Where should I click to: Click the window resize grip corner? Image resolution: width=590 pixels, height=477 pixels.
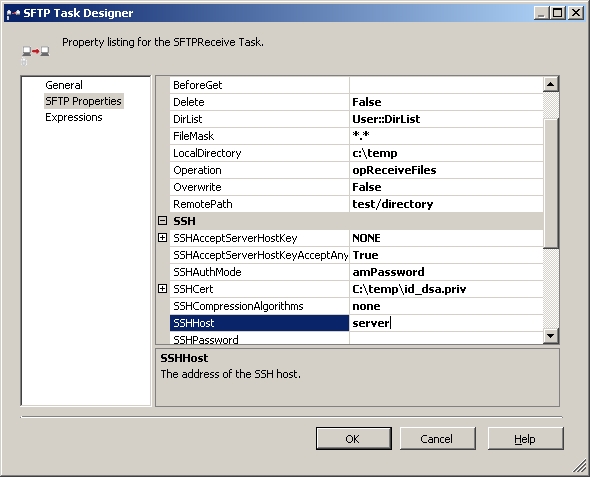pos(580,466)
